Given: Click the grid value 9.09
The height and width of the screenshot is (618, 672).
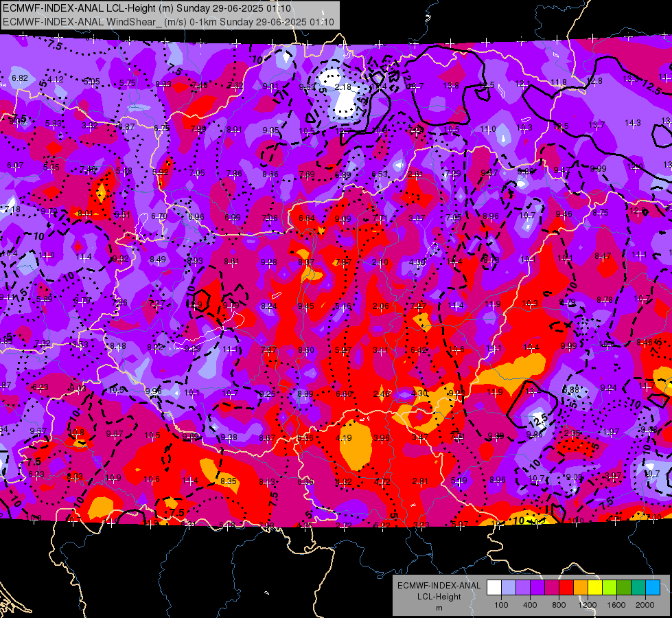Looking at the screenshot, I should coord(343,219).
